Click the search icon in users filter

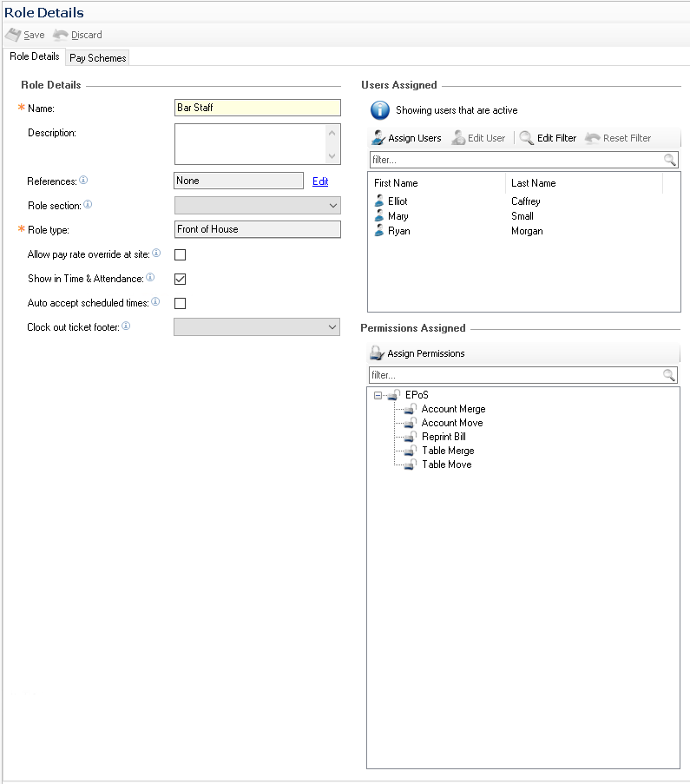coord(669,160)
